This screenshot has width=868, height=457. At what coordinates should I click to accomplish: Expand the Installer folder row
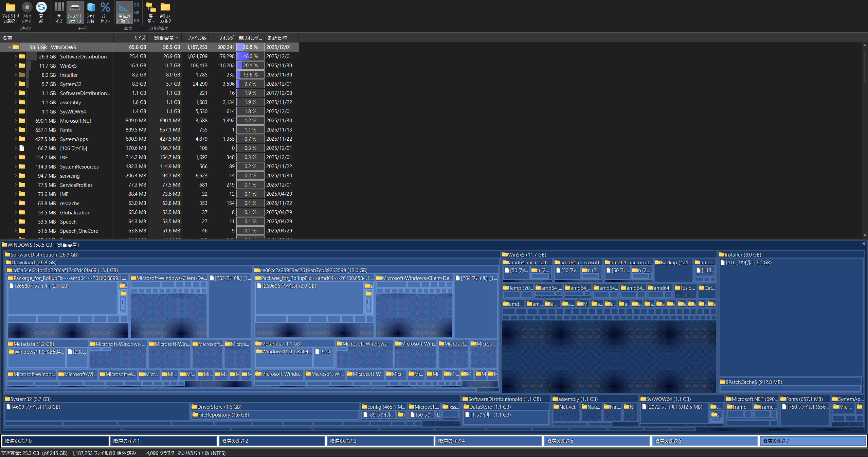pos(16,75)
